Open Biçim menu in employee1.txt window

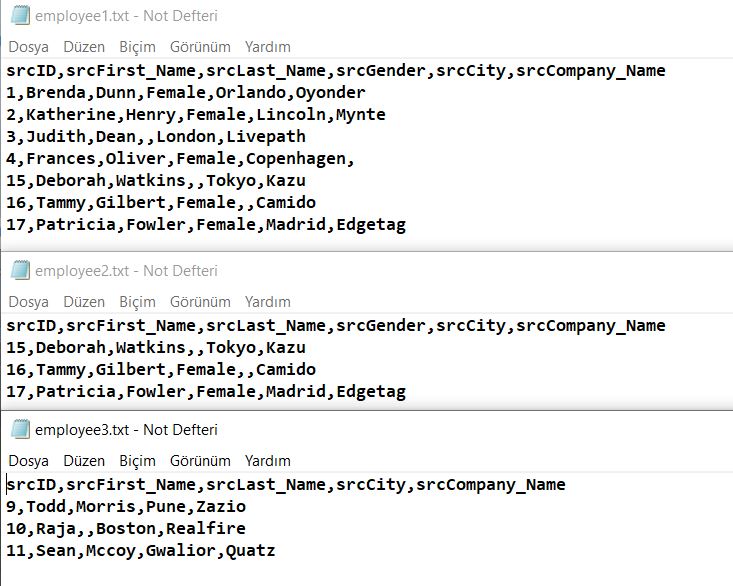click(137, 47)
